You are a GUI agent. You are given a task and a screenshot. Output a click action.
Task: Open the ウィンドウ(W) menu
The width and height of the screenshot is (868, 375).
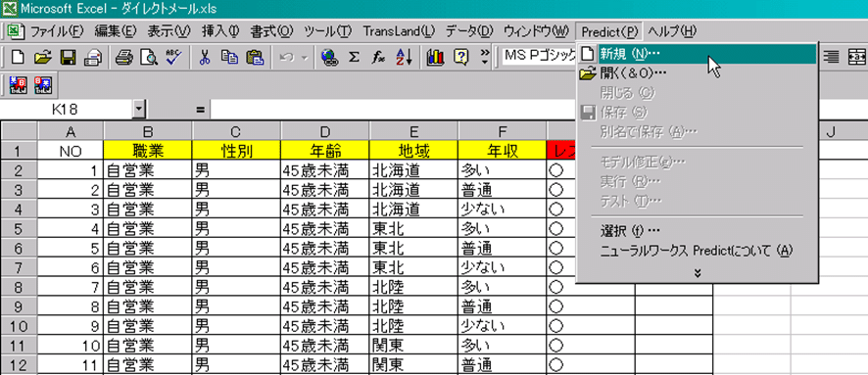coord(535,31)
